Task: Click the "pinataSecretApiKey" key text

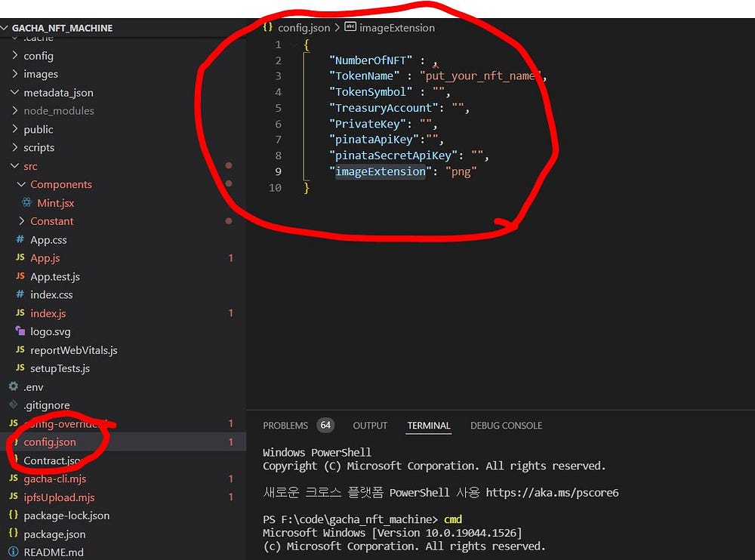Action: pos(393,155)
